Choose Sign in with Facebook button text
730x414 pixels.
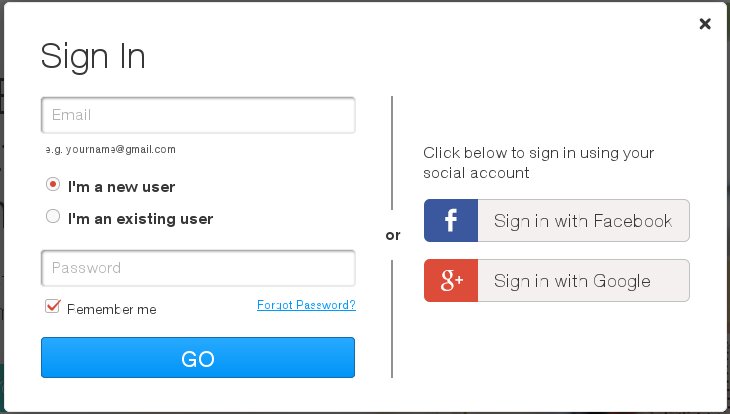click(x=583, y=221)
